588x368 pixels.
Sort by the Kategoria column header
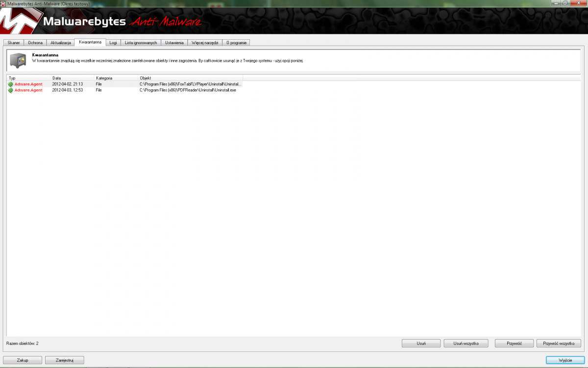(x=116, y=78)
